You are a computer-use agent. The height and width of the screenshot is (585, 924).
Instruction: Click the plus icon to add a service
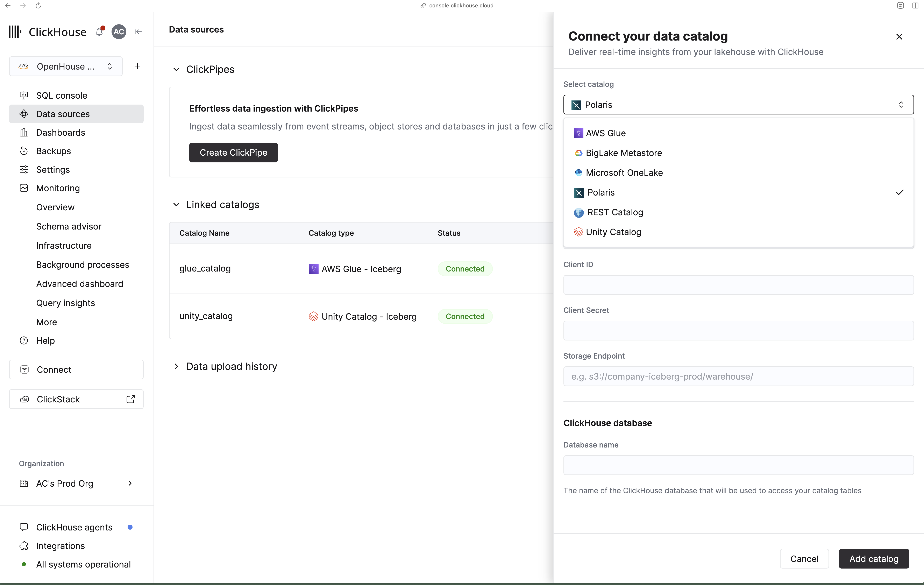137,66
